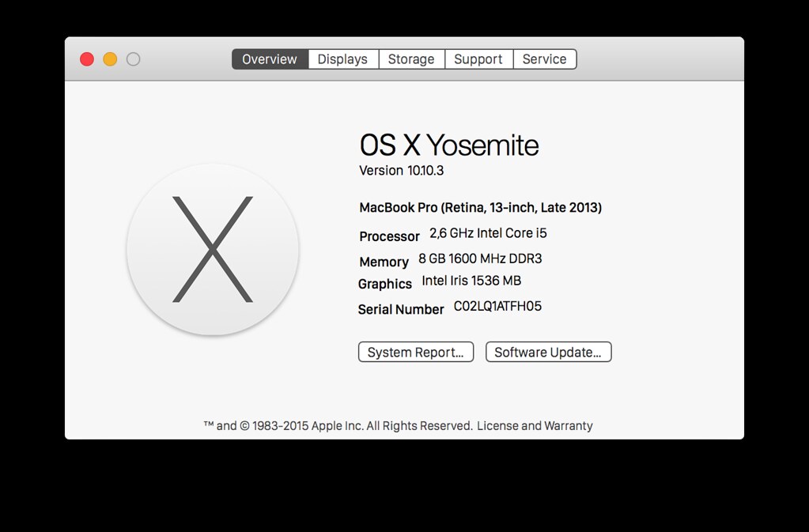Switch to the Overview tab
Viewport: 809px width, 532px height.
tap(270, 59)
